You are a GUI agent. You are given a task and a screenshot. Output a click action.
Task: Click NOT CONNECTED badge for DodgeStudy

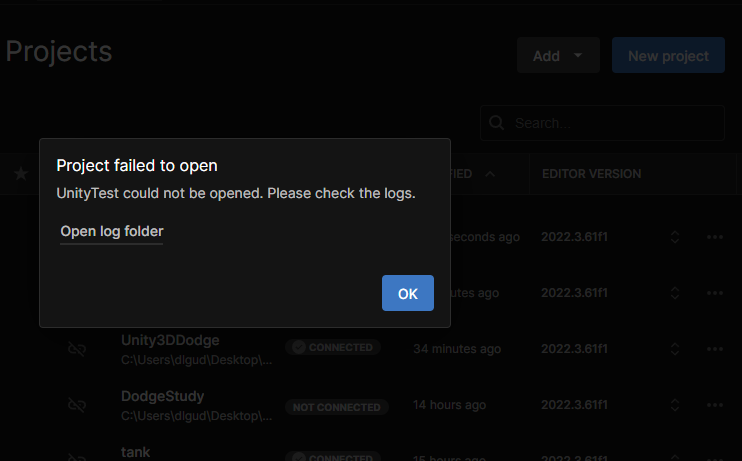(x=336, y=407)
